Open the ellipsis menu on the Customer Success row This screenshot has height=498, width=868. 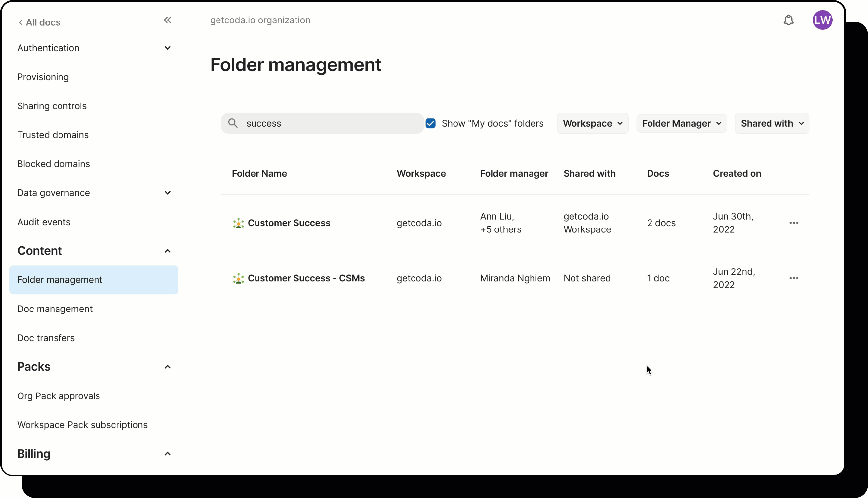tap(794, 223)
